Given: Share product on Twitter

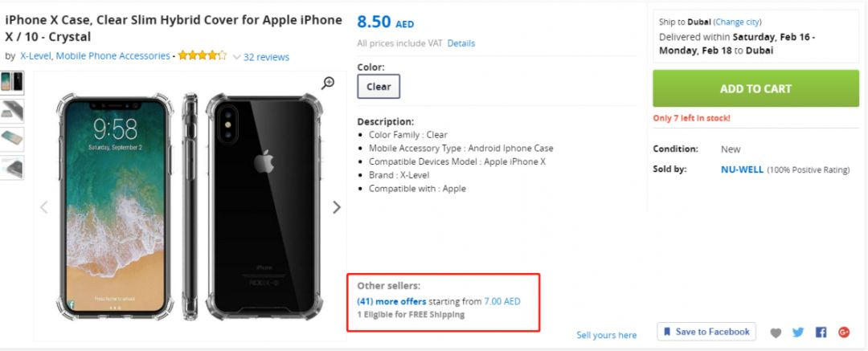Looking at the screenshot, I should coord(798,333).
